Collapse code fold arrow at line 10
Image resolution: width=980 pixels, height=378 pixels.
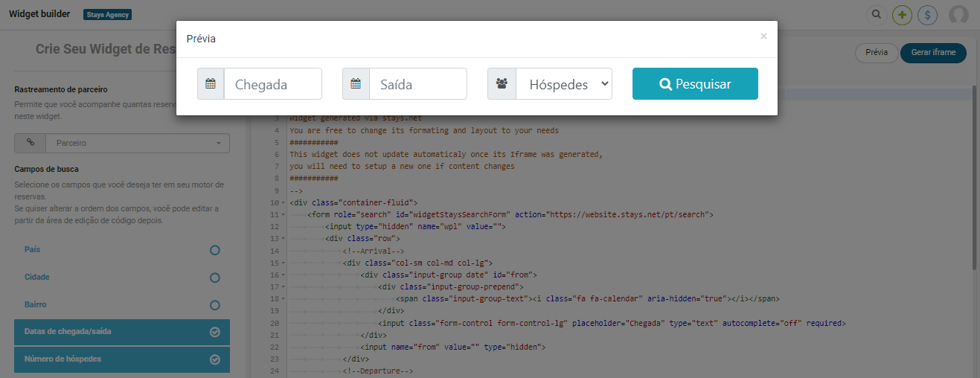[284, 203]
